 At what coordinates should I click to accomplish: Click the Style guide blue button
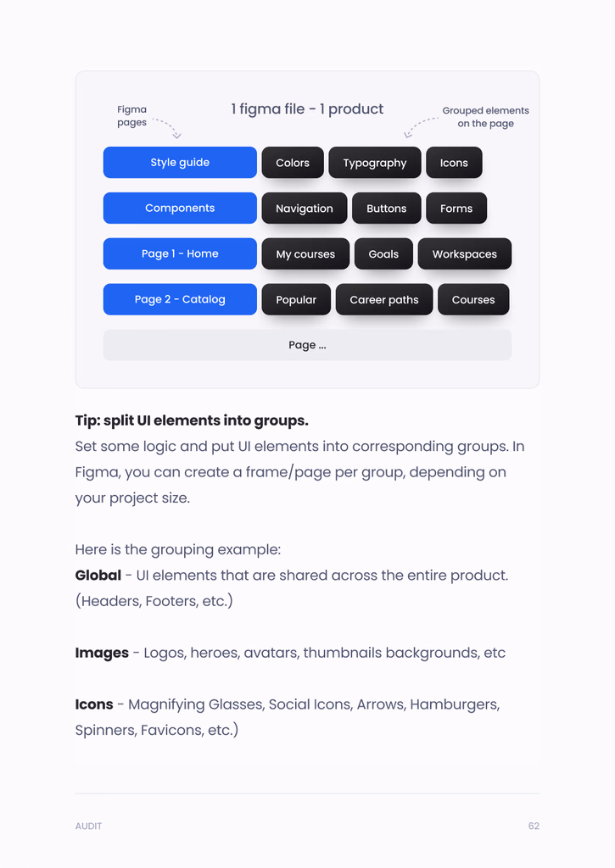click(180, 163)
